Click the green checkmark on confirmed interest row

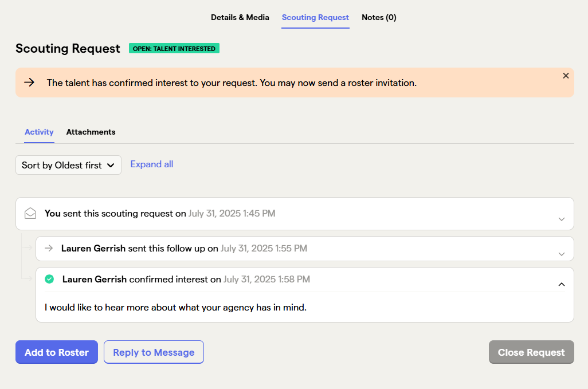(x=49, y=279)
